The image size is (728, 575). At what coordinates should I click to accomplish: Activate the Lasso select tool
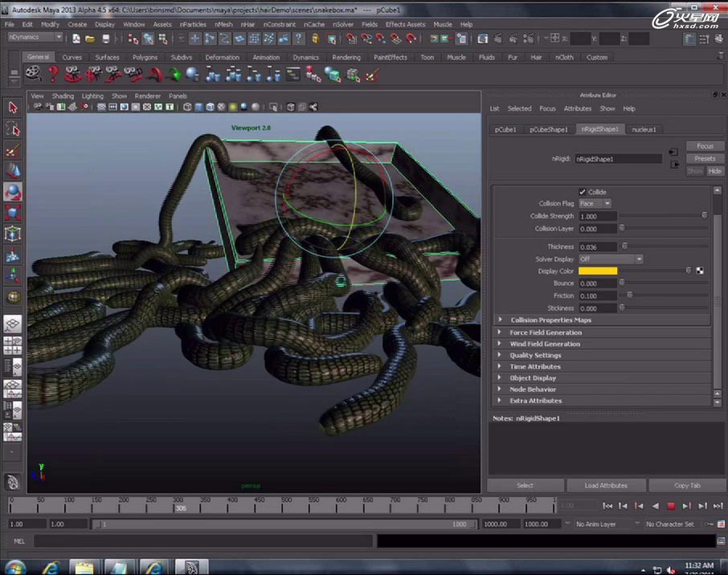[x=13, y=128]
